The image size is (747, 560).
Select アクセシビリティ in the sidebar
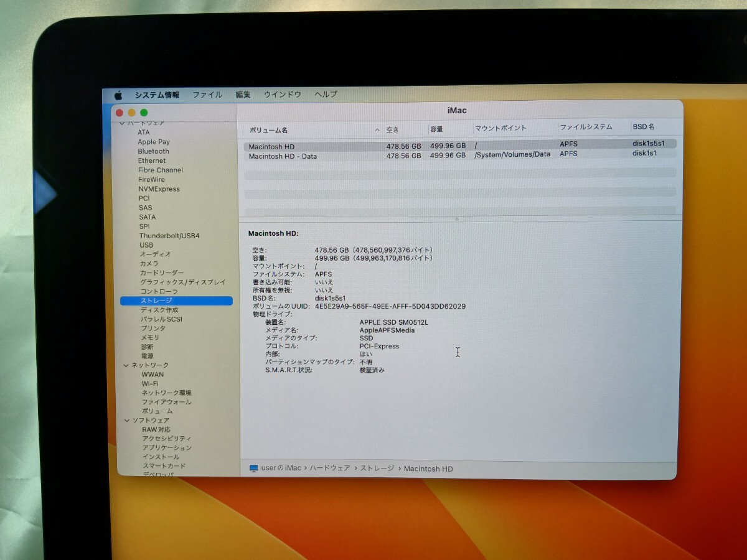coord(167,439)
